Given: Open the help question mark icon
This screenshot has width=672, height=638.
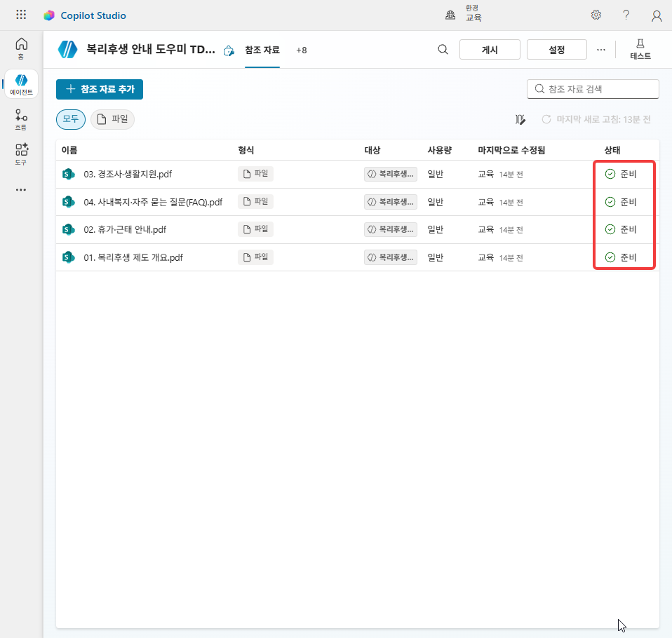Looking at the screenshot, I should 626,15.
